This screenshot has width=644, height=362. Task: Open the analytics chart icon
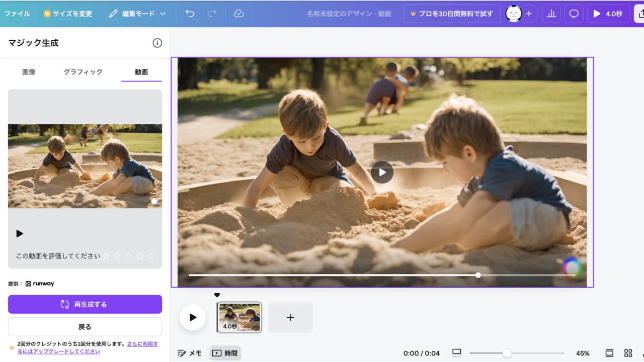point(551,14)
